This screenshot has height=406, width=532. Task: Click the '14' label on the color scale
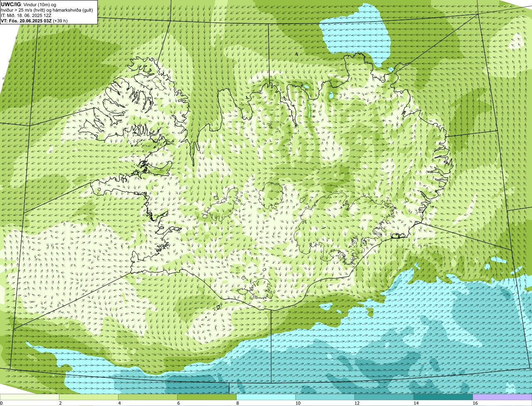click(416, 403)
